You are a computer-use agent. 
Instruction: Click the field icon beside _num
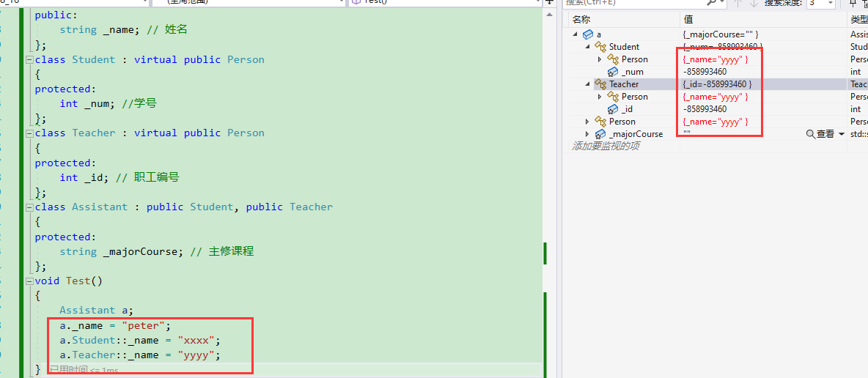[x=613, y=72]
